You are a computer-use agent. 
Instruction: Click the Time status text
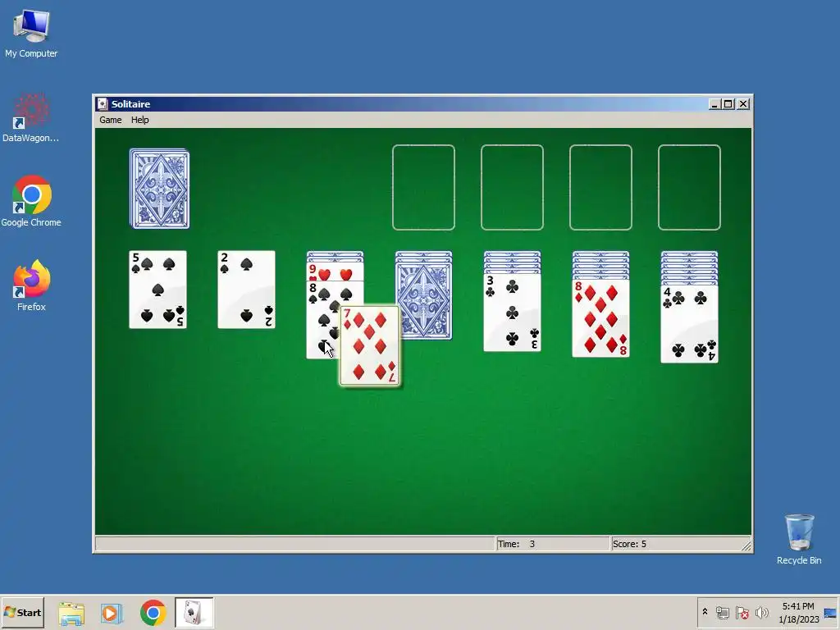tap(517, 544)
